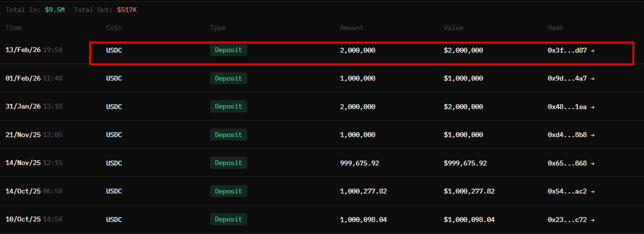The height and width of the screenshot is (234, 644).
Task: Select the Deposit badge dated 21/Nov/25
Action: click(228, 135)
